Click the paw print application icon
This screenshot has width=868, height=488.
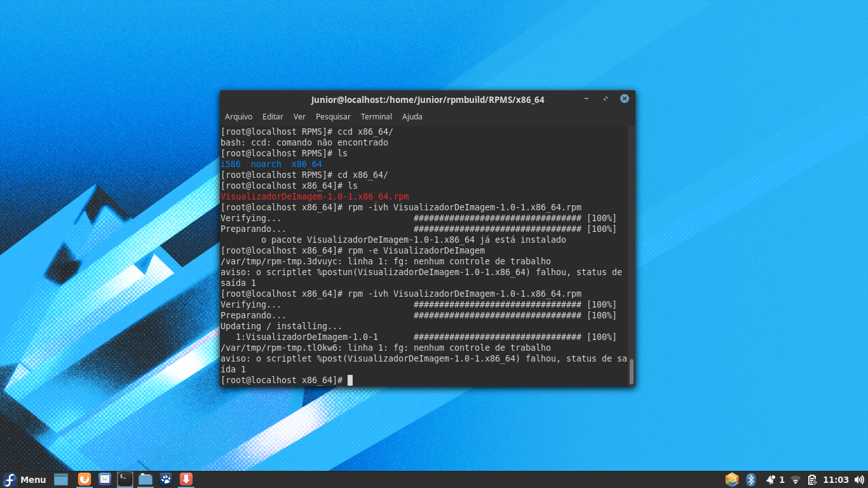click(166, 479)
